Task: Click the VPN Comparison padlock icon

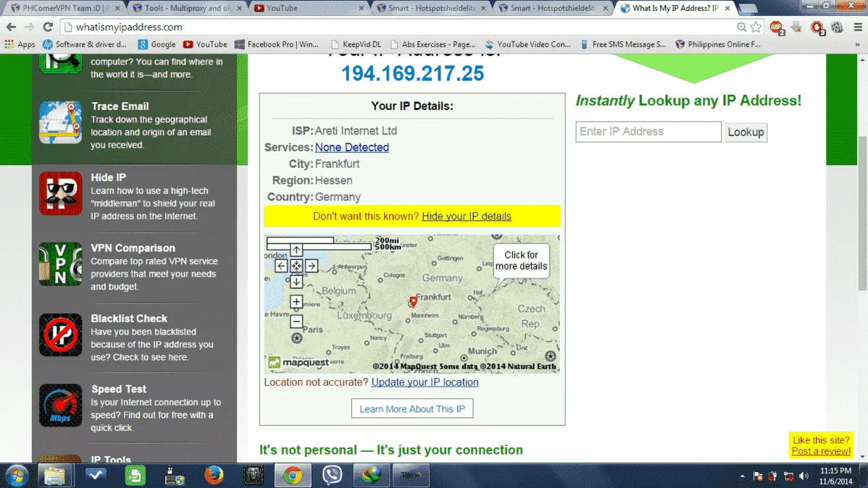Action: pos(60,264)
